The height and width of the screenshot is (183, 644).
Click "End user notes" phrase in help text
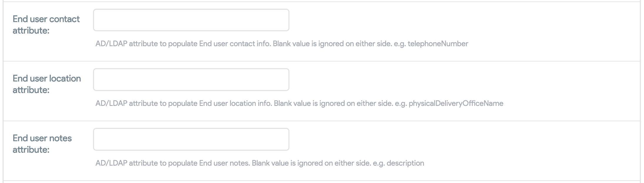pyautogui.click(x=224, y=163)
